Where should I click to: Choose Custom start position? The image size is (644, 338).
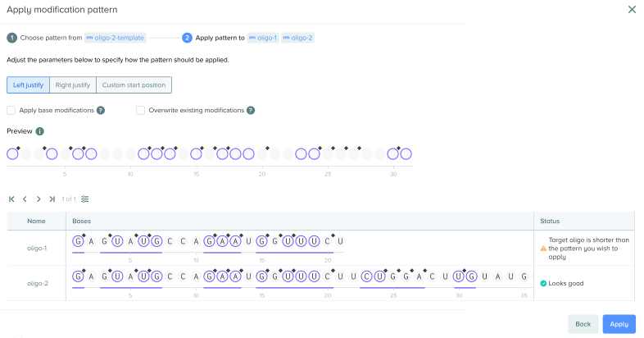(x=134, y=85)
